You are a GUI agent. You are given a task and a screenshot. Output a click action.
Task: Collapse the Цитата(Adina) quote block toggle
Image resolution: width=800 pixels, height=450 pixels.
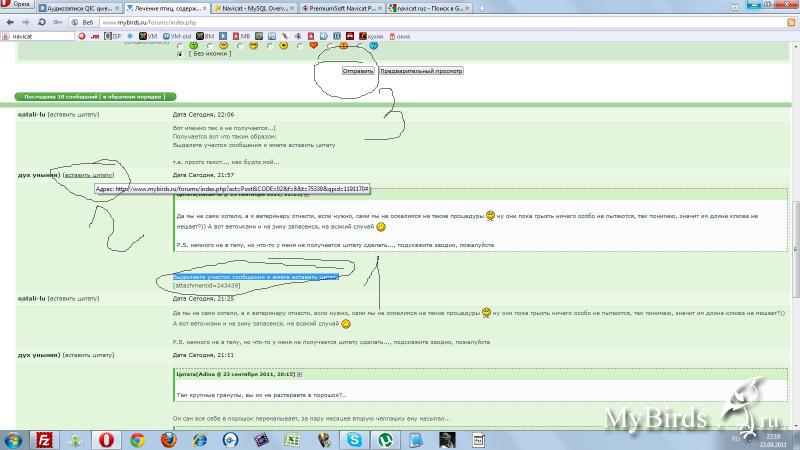coord(301,373)
